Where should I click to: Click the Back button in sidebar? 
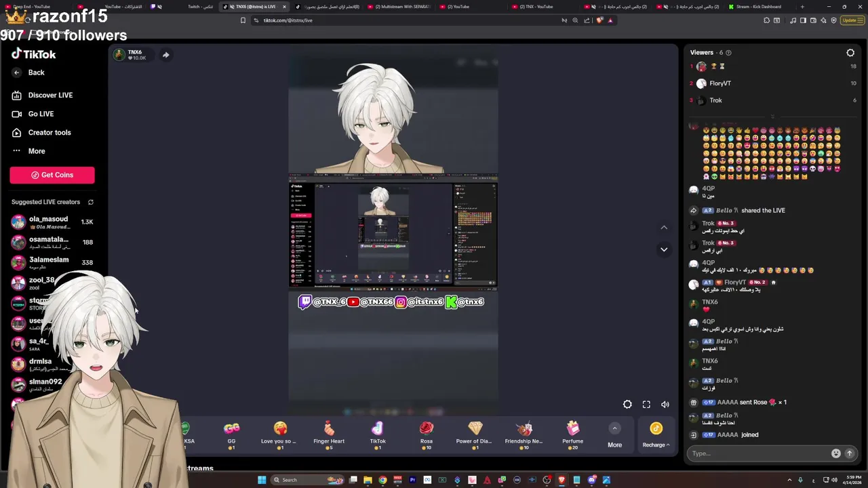[x=28, y=73]
